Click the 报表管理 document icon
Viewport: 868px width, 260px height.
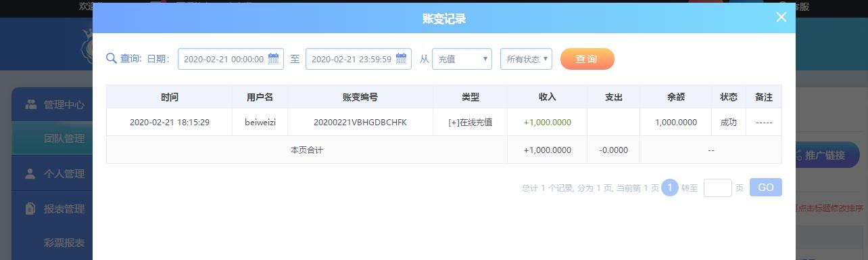click(30, 209)
